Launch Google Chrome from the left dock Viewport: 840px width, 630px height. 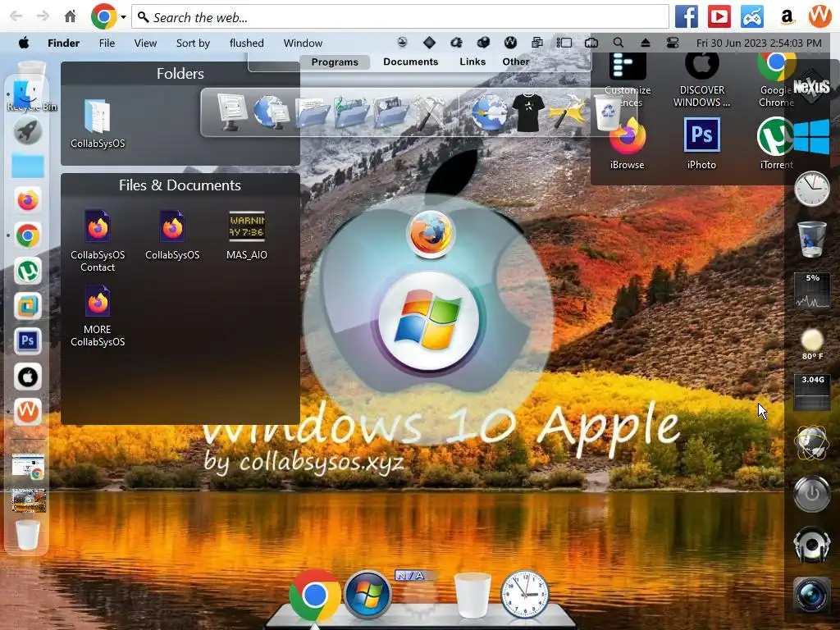(27, 235)
